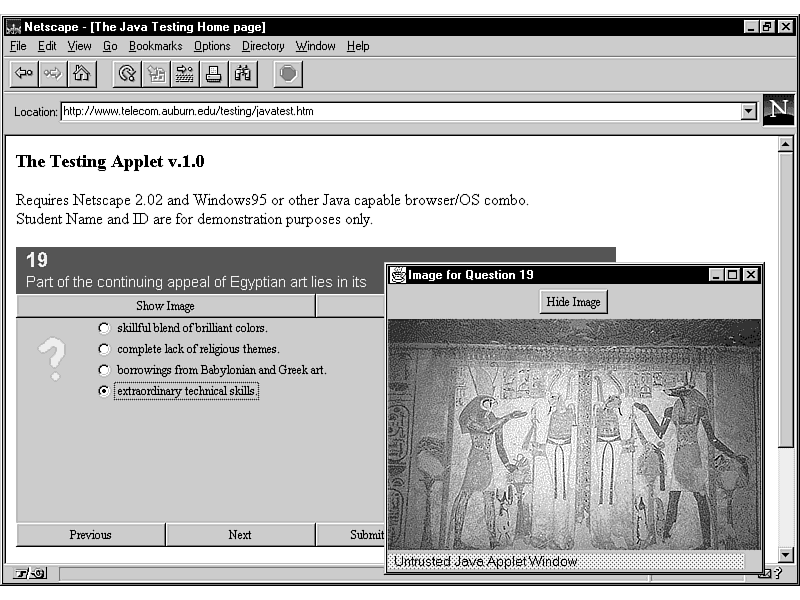The height and width of the screenshot is (600, 800).
Task: Reload the page with Reload icon
Action: tap(127, 74)
